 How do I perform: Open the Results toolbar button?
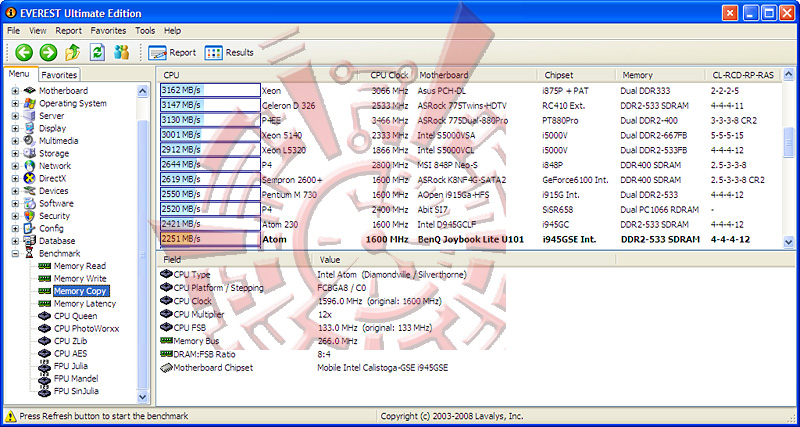229,53
